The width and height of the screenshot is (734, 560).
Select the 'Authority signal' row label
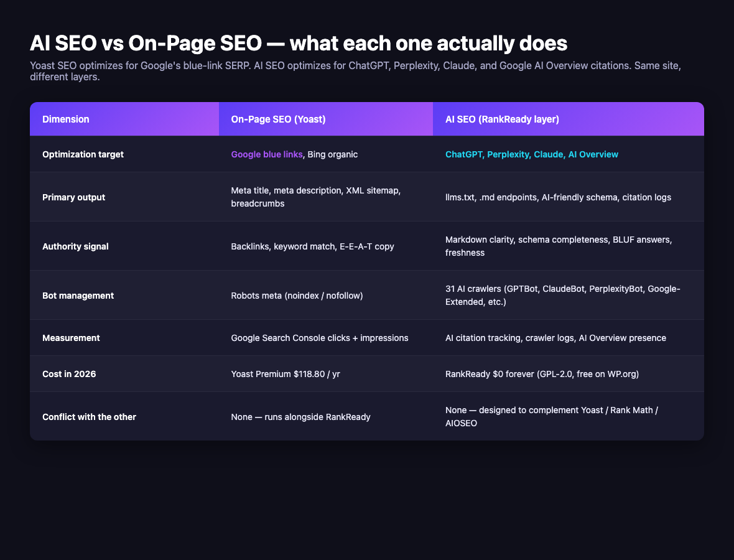point(75,246)
